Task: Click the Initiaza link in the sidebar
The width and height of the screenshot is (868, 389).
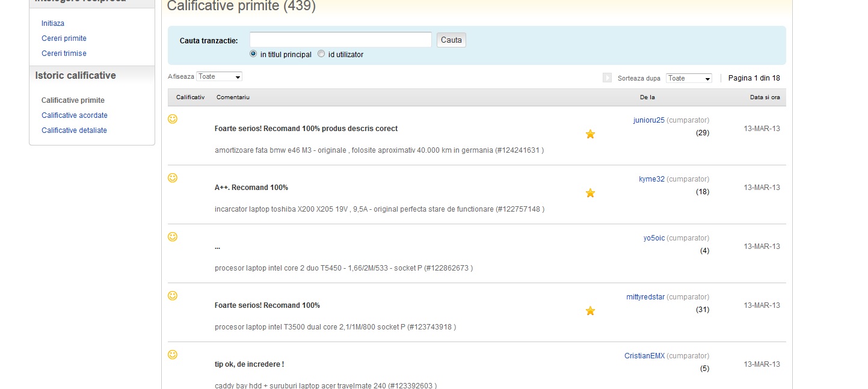Action: (53, 23)
